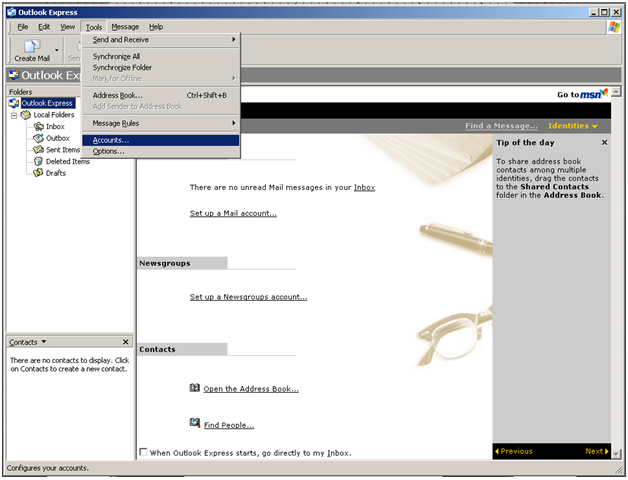The width and height of the screenshot is (628, 480).
Task: Choose Options from Tools menu
Action: coord(161,151)
